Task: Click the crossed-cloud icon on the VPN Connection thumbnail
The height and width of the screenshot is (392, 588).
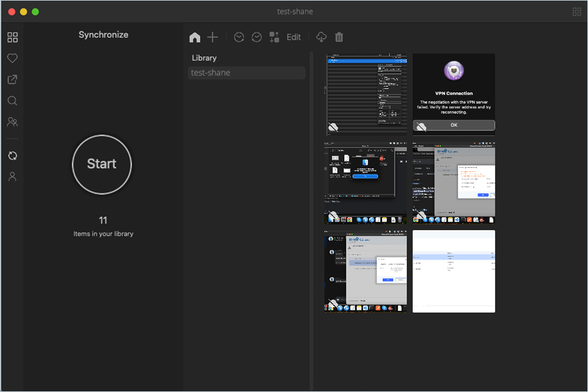Action: pyautogui.click(x=421, y=127)
